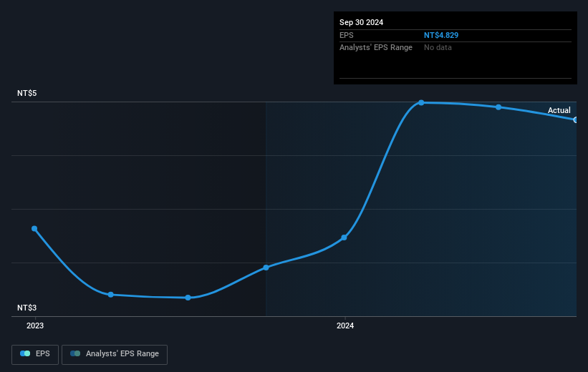Image resolution: width=588 pixels, height=372 pixels.
Task: Click the Actual label on the chart
Action: (559, 110)
